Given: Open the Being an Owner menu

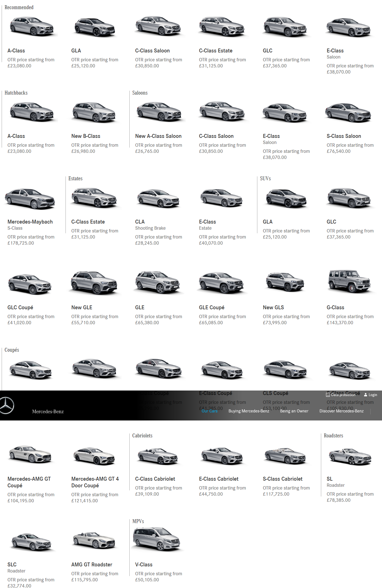Looking at the screenshot, I should point(294,411).
